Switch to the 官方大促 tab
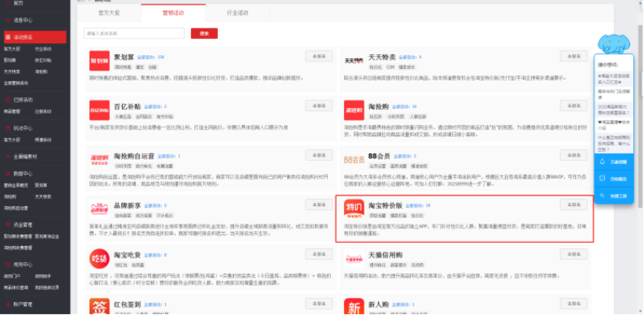 pyautogui.click(x=109, y=13)
